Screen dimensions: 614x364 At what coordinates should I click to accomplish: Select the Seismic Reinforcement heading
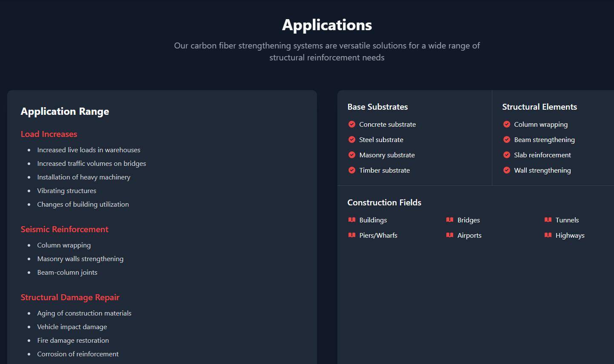[x=65, y=229]
